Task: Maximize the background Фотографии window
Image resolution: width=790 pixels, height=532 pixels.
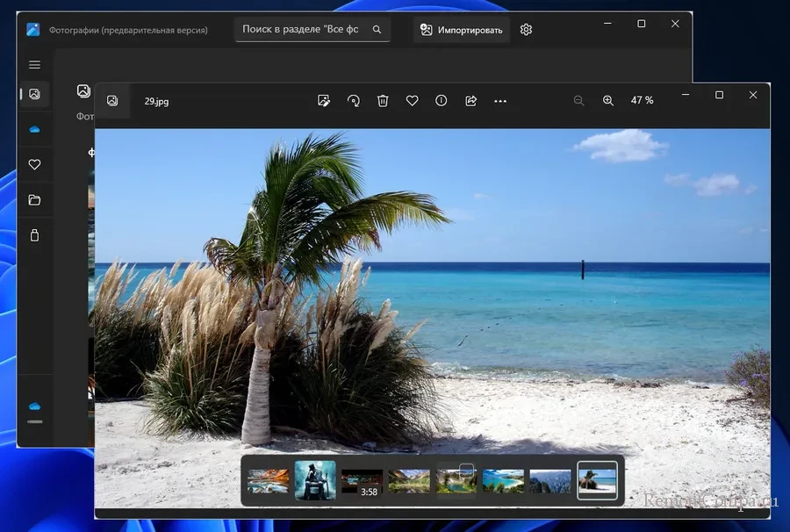Action: point(642,24)
